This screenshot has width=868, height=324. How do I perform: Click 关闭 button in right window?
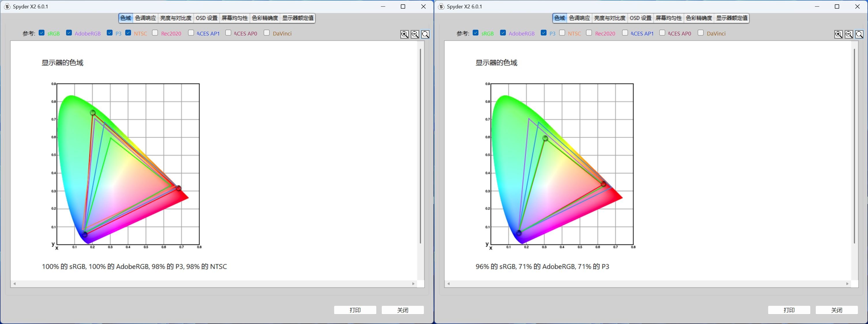[x=837, y=310]
